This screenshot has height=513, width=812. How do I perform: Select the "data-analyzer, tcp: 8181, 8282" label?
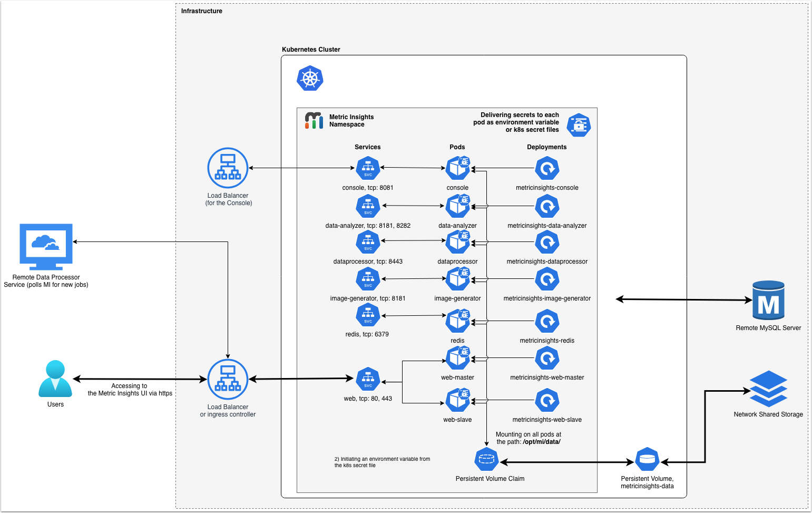click(368, 226)
